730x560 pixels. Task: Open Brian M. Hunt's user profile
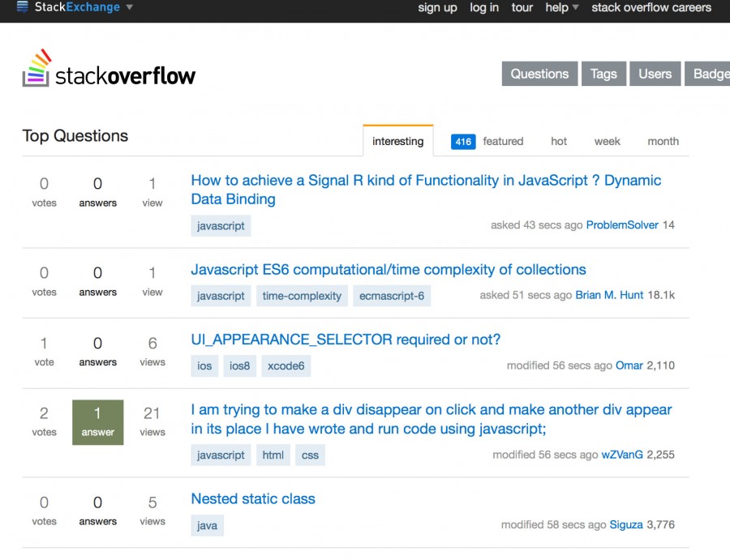click(609, 296)
